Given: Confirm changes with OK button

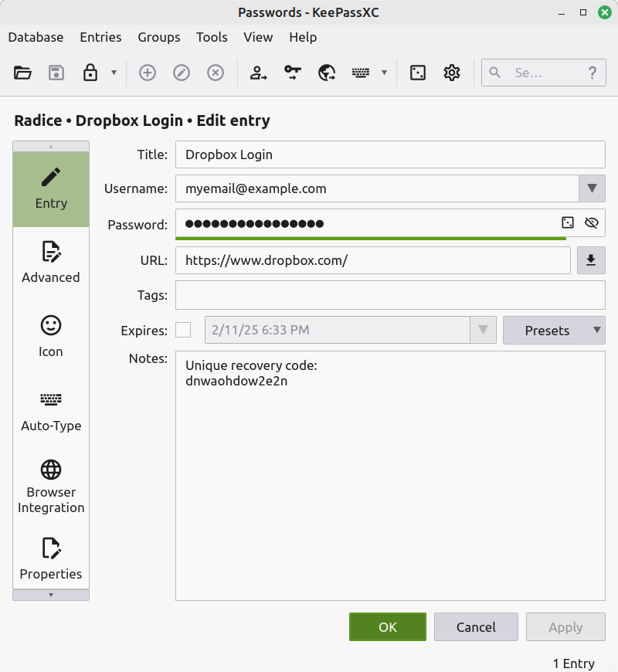Looking at the screenshot, I should [388, 627].
